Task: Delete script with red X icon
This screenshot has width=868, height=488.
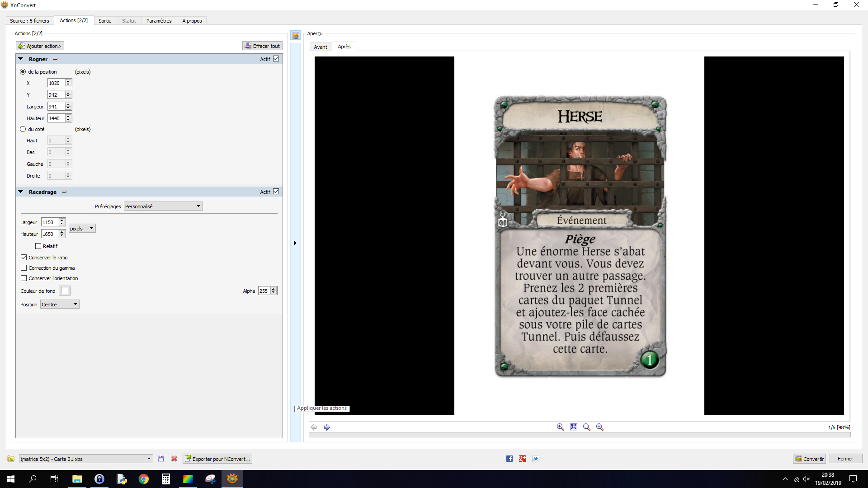Action: pyautogui.click(x=174, y=459)
